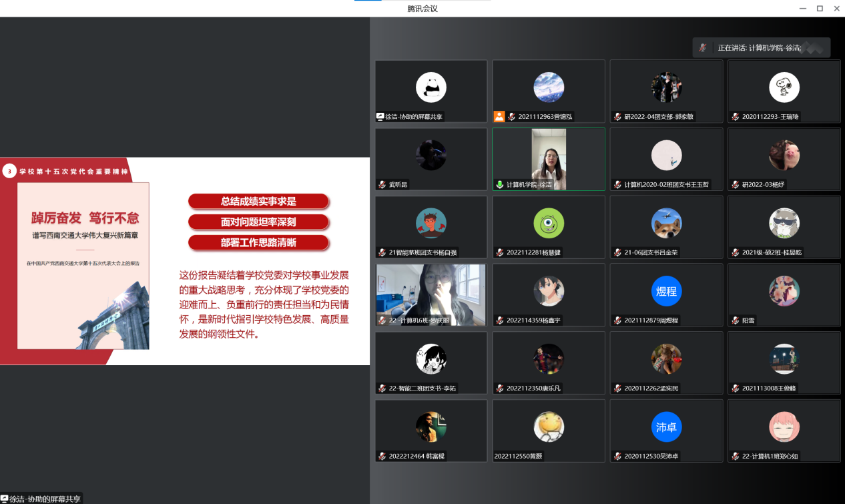Maximize the 腾讯会议 window

click(820, 8)
